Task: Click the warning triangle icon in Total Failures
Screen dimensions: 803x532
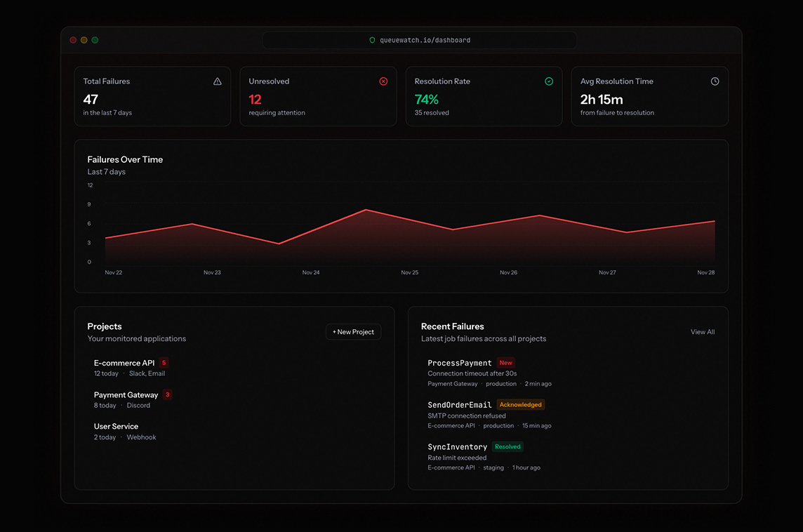Action: click(x=218, y=81)
